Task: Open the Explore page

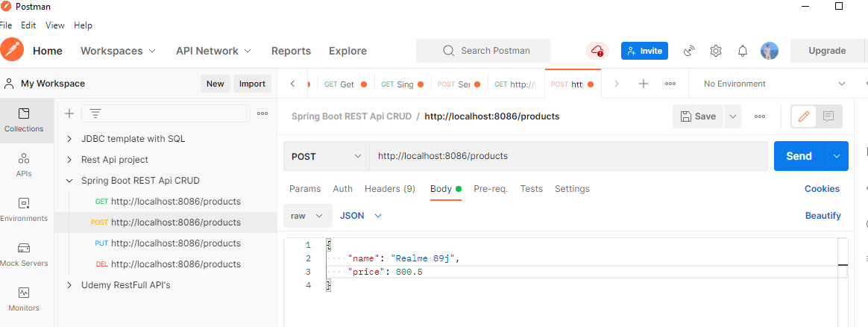Action: coord(347,51)
